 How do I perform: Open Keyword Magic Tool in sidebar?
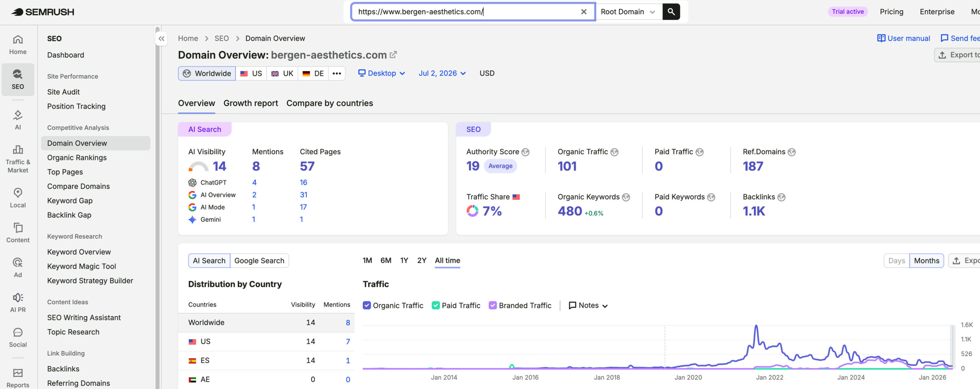[x=82, y=266]
